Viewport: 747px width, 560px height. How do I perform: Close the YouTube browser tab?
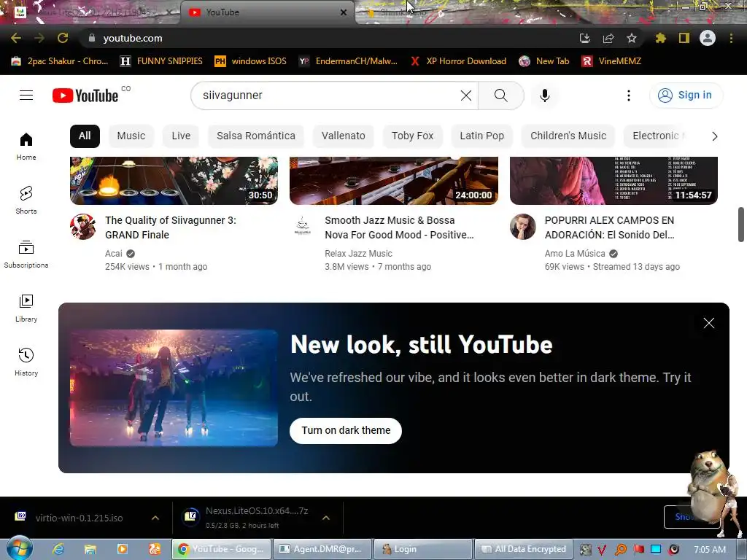click(344, 12)
